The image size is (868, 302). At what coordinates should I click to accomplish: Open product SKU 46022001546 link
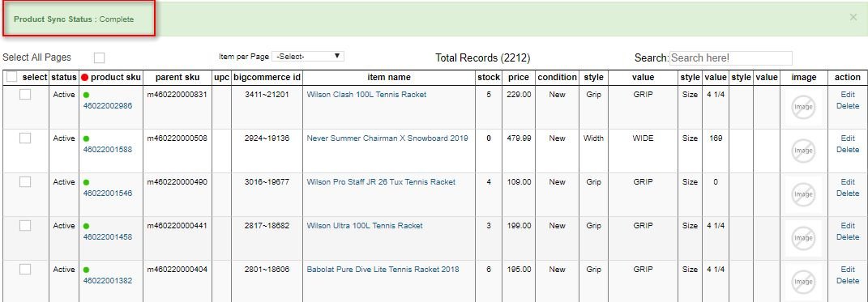pyautogui.click(x=108, y=193)
